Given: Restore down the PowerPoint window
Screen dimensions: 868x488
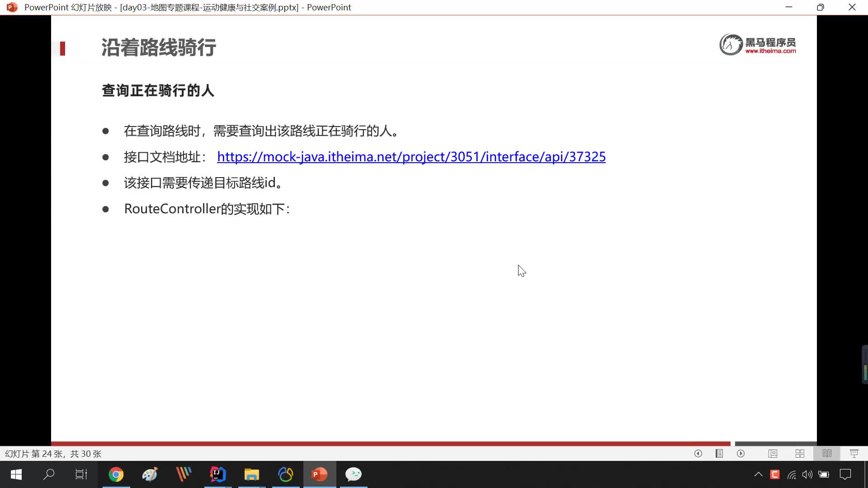Looking at the screenshot, I should click(821, 7).
